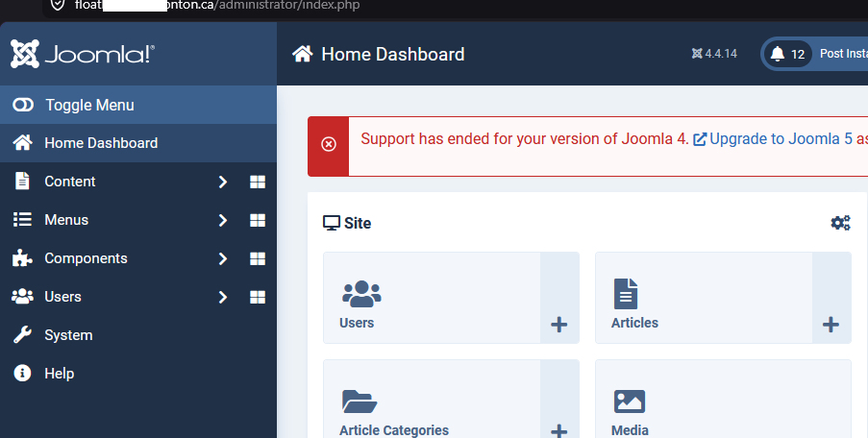Image resolution: width=868 pixels, height=438 pixels.
Task: Click the browser shield security icon
Action: (58, 5)
